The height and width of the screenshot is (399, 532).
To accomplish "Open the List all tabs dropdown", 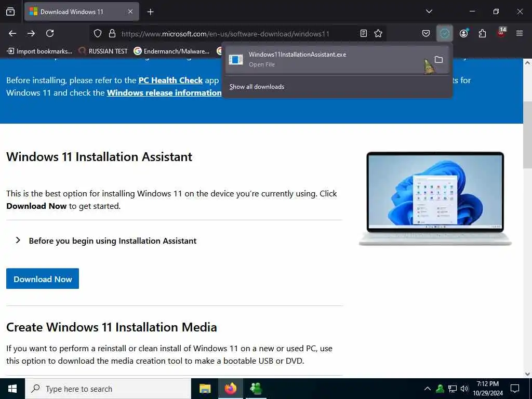I will [429, 11].
